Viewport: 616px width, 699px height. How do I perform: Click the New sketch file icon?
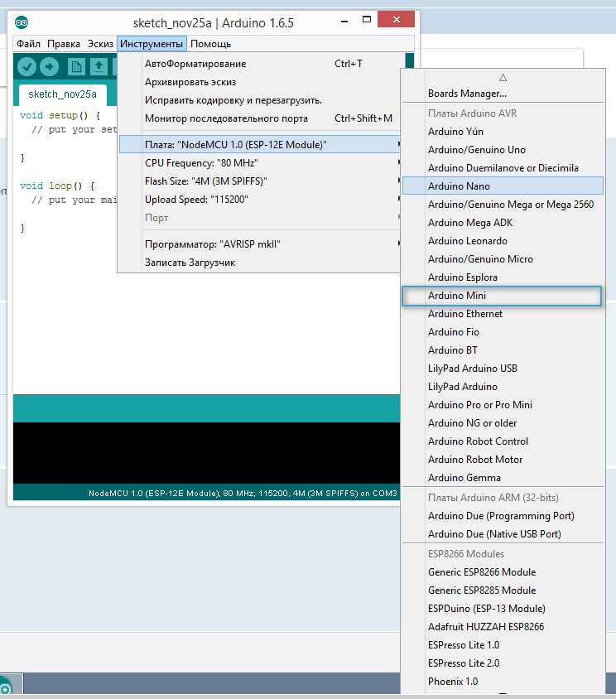[76, 67]
